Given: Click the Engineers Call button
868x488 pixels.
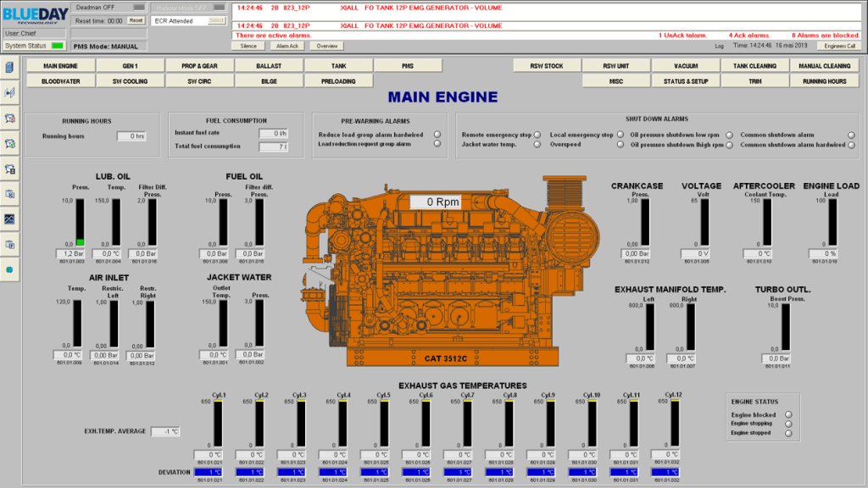Looking at the screenshot, I should click(839, 46).
